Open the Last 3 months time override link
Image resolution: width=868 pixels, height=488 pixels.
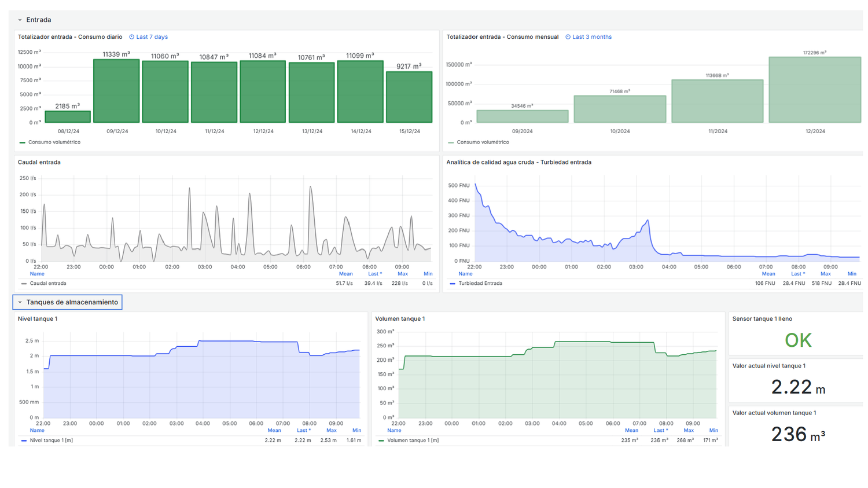[x=592, y=37]
